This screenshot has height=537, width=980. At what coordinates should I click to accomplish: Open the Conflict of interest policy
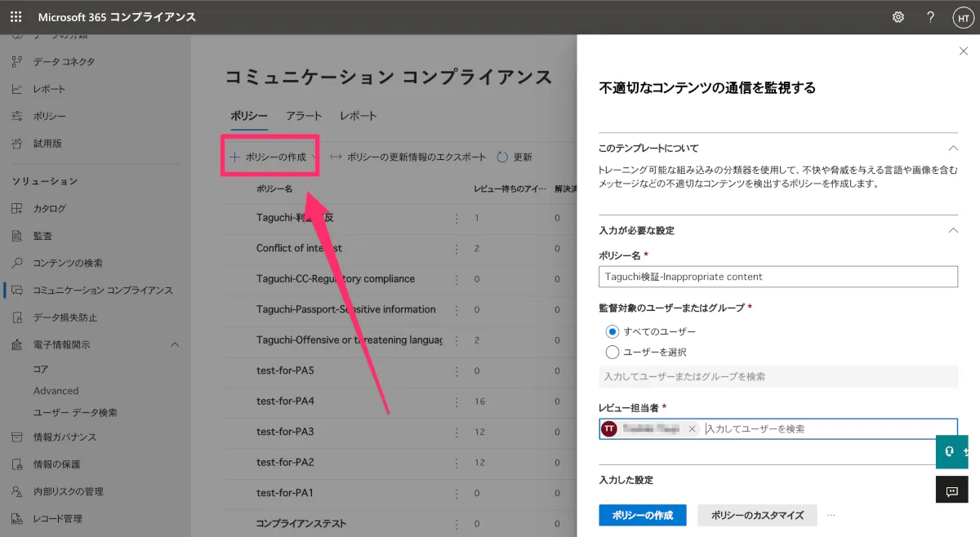point(299,248)
